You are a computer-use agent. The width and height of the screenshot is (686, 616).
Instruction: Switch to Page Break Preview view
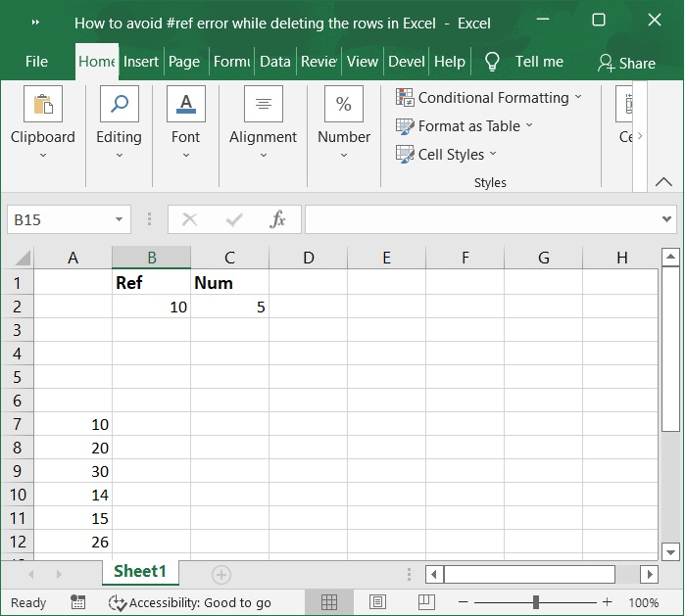click(426, 602)
